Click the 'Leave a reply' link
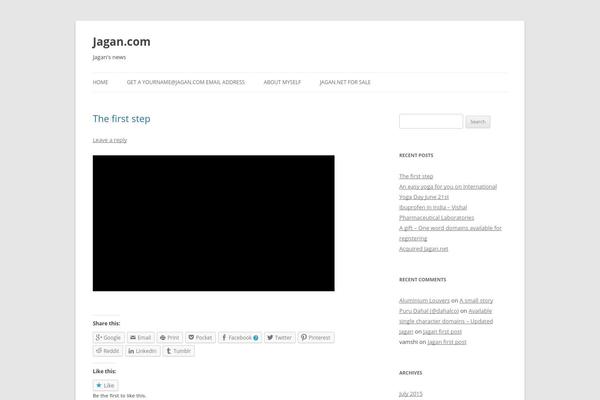Image resolution: width=600 pixels, height=400 pixels. tap(110, 140)
